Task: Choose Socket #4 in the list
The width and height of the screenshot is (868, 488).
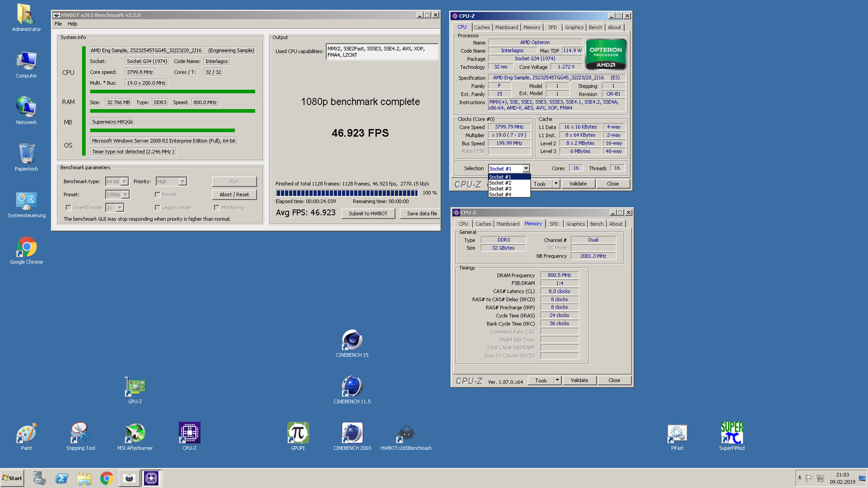Action: (x=509, y=195)
